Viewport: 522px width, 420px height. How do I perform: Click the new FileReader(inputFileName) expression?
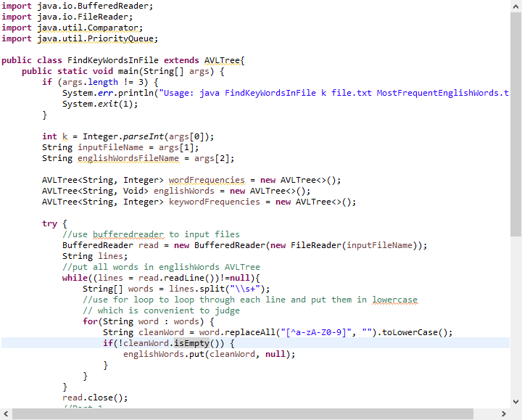click(344, 245)
